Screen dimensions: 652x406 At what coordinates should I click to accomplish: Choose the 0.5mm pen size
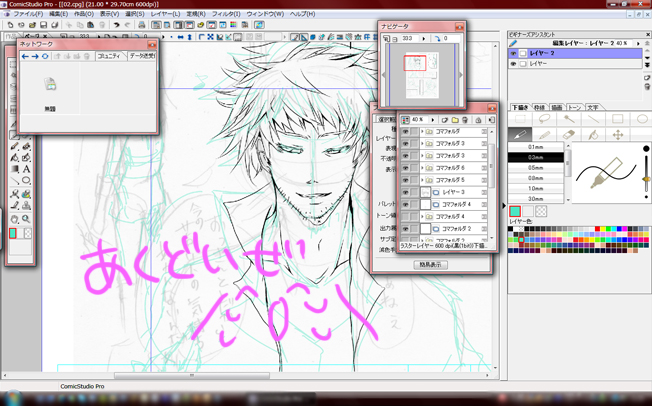[536, 168]
